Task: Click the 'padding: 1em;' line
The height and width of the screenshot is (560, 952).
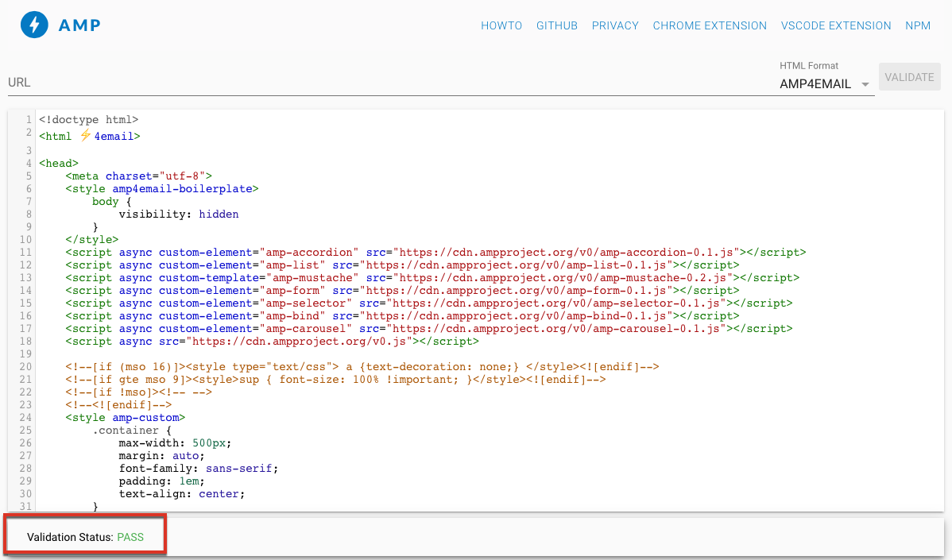Action: (x=162, y=481)
